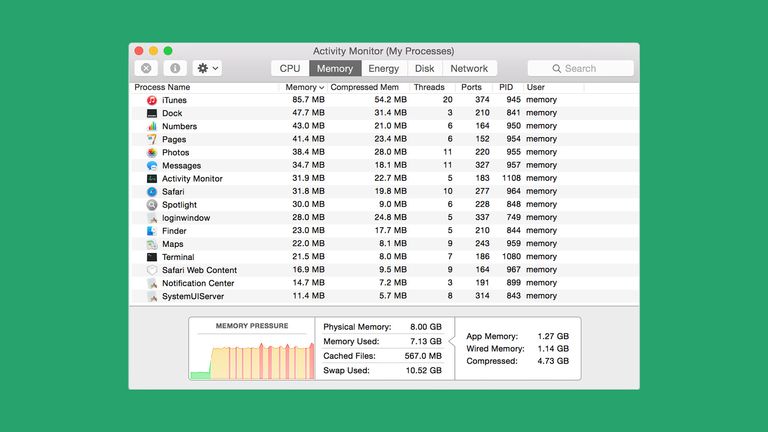Sort by User column header
Viewport: 768px width, 432px height.
(x=553, y=87)
